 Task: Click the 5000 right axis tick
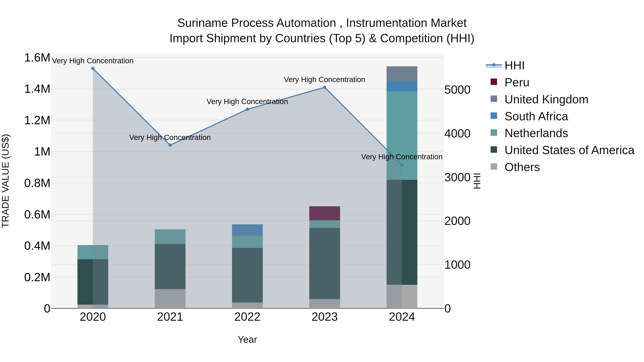[x=457, y=90]
